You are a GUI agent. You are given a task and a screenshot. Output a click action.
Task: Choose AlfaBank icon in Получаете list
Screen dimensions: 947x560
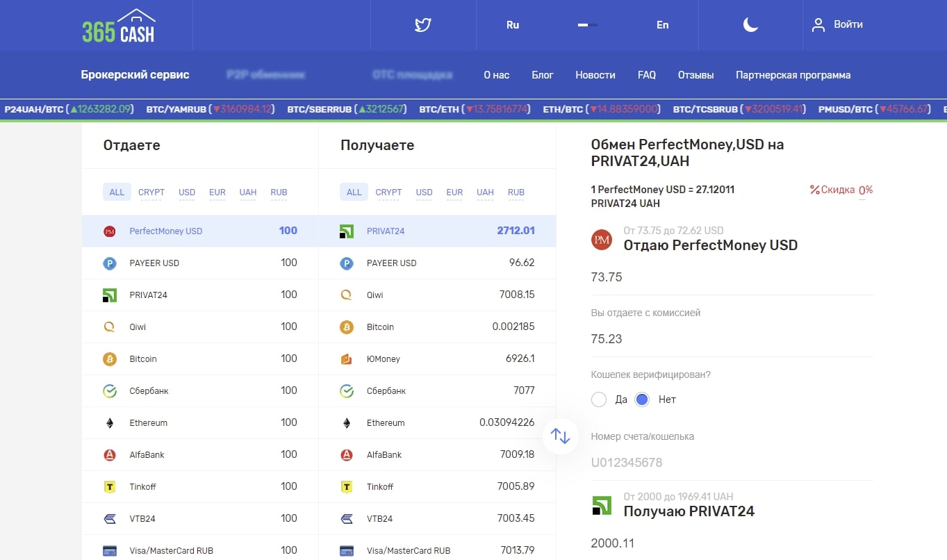[x=347, y=455]
